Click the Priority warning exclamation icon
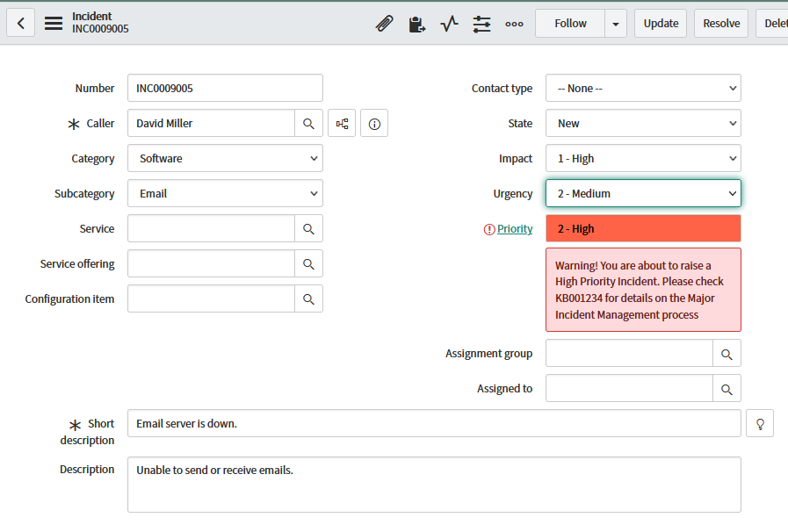788x532 pixels. pos(489,229)
